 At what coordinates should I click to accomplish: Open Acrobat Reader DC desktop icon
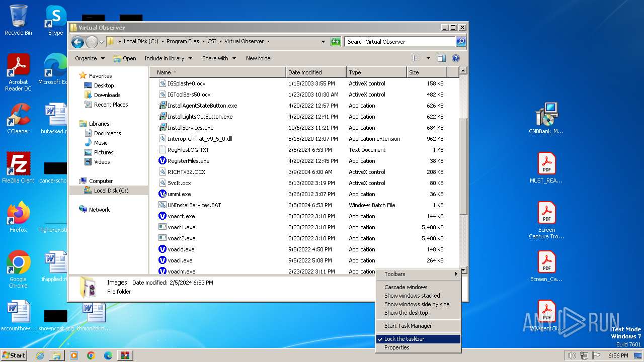pos(18,72)
